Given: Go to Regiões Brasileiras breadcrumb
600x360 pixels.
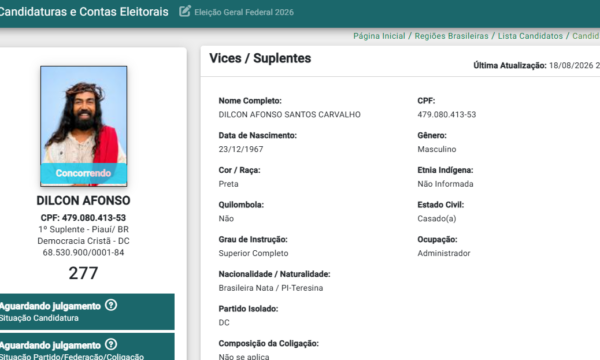Looking at the screenshot, I should (x=452, y=36).
